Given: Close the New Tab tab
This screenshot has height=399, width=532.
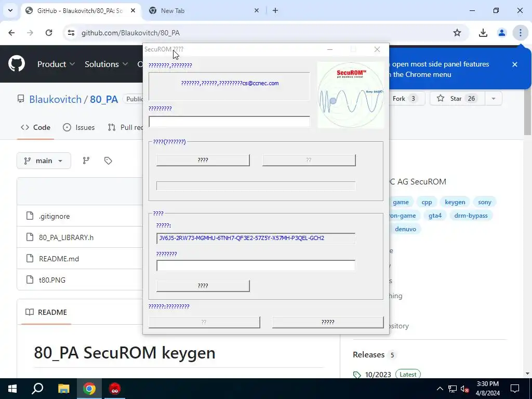Looking at the screenshot, I should (x=257, y=10).
